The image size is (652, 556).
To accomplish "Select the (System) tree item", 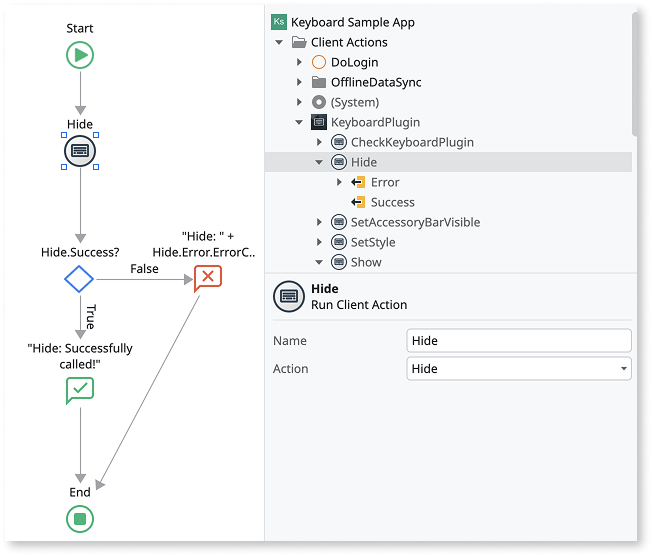I will (x=355, y=102).
